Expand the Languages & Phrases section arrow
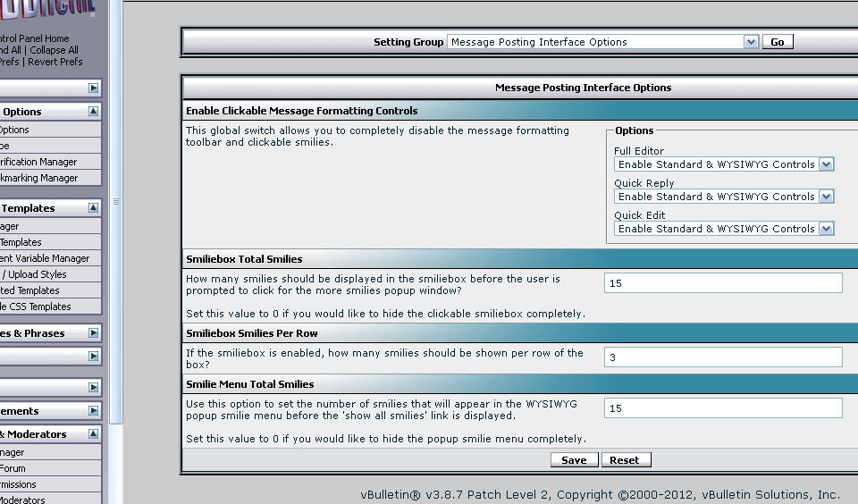 click(x=93, y=333)
